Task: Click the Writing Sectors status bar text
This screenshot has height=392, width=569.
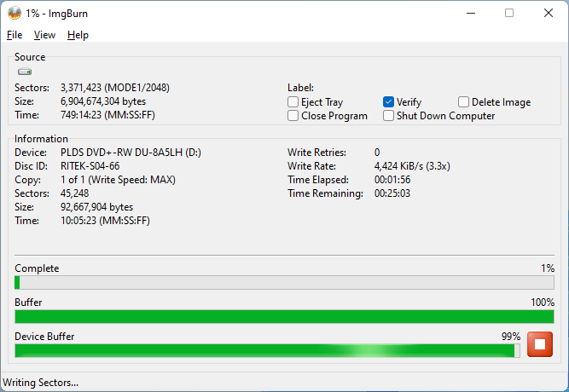Action: click(41, 383)
